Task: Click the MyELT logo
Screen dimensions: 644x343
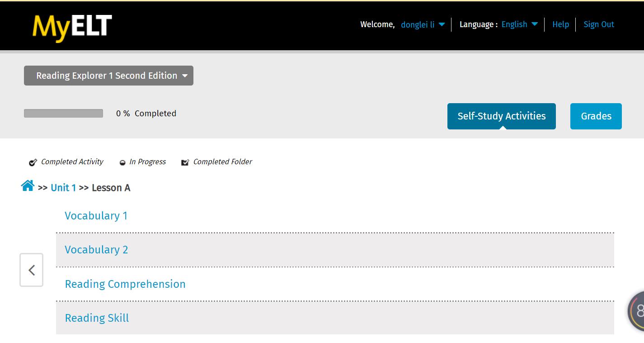Action: 72,28
